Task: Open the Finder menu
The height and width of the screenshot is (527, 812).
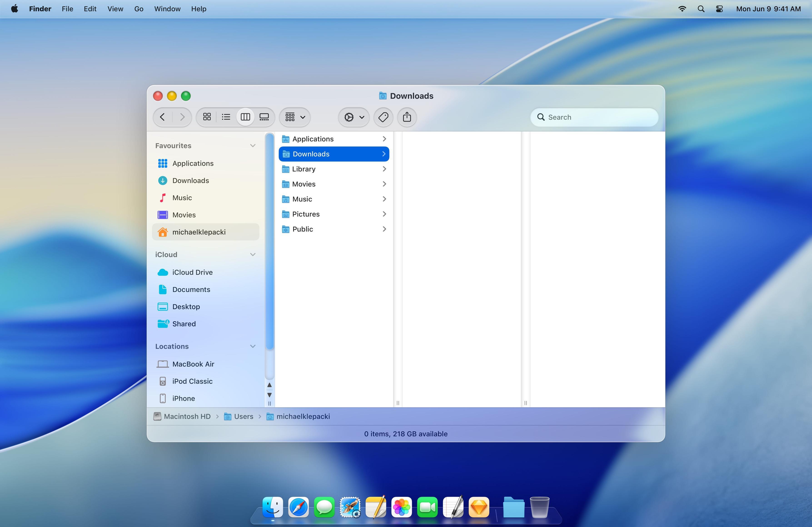Action: (40, 9)
